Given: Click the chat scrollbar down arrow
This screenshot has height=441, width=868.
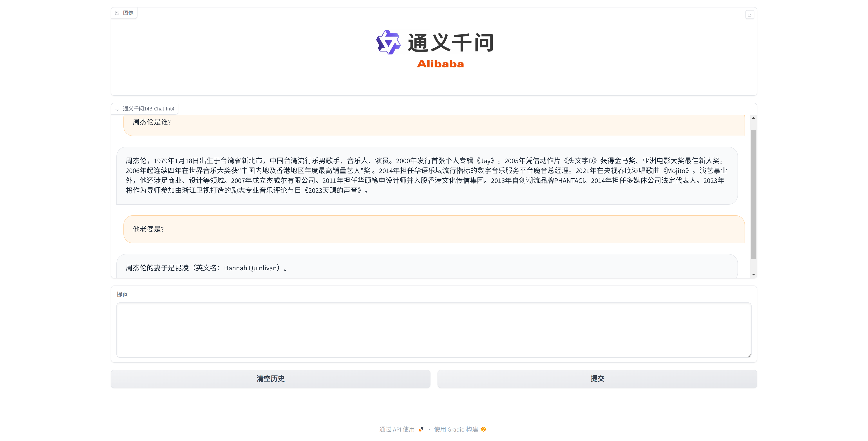Looking at the screenshot, I should click(753, 275).
